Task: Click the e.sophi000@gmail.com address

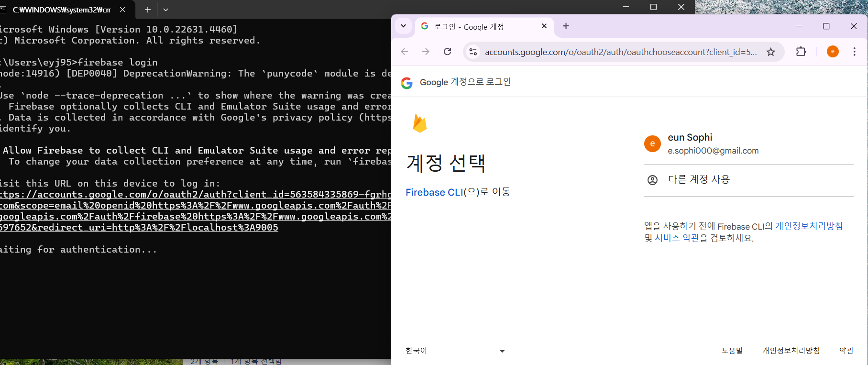Action: point(713,151)
